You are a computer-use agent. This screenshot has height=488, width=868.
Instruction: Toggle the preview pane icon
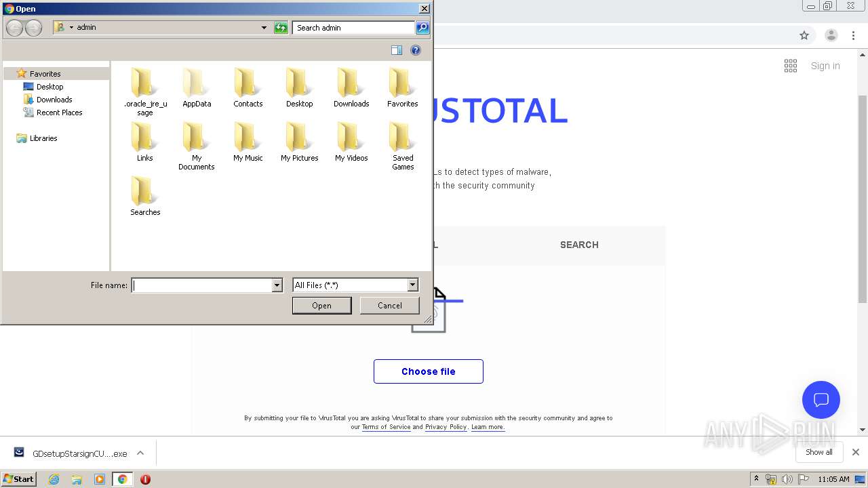[397, 50]
